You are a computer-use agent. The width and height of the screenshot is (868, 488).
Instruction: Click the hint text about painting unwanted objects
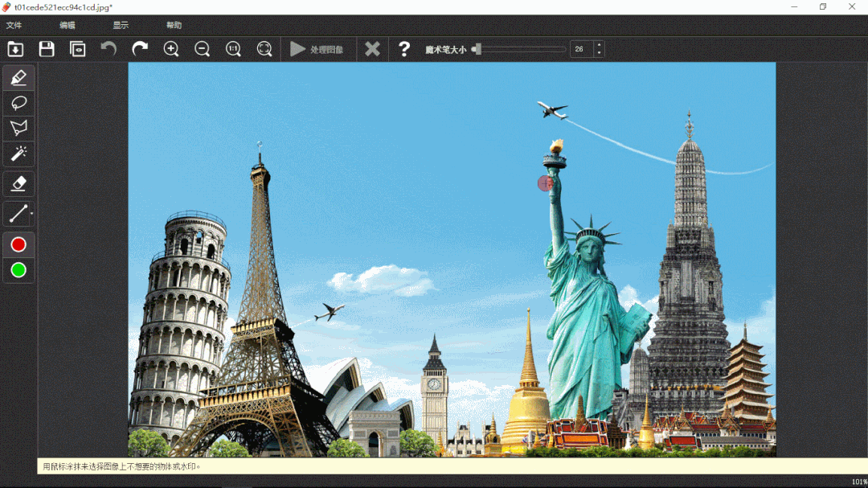121,466
